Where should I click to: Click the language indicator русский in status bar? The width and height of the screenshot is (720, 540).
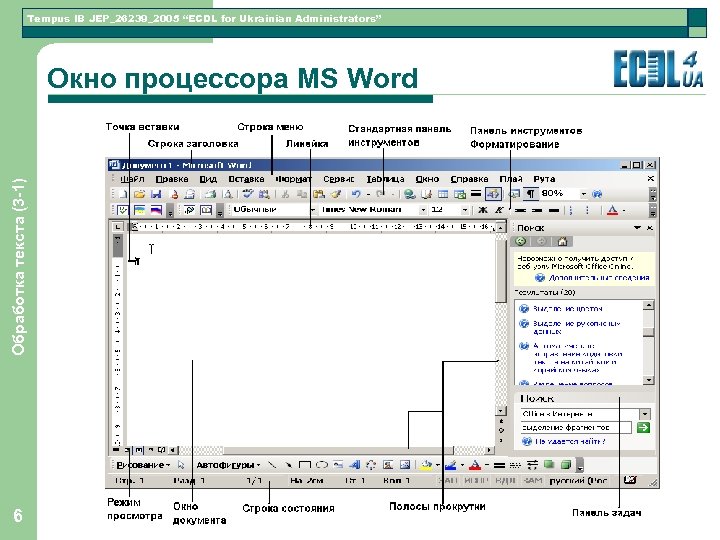[579, 481]
